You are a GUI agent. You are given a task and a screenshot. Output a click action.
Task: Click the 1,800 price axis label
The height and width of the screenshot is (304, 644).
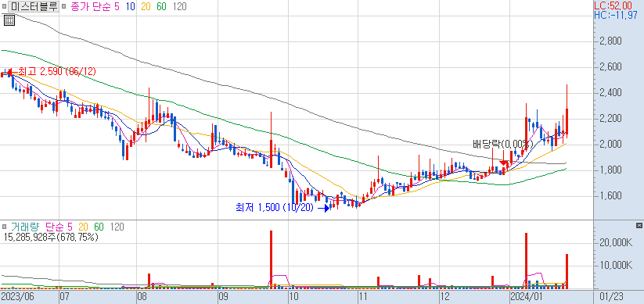pos(610,170)
